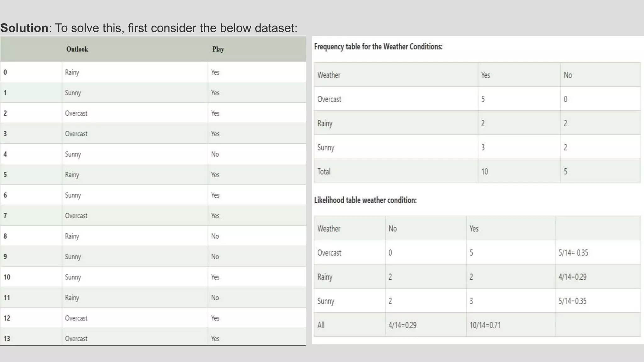Click 'Sunny' row label in frequency table
This screenshot has width=644, height=362.
[x=326, y=148]
